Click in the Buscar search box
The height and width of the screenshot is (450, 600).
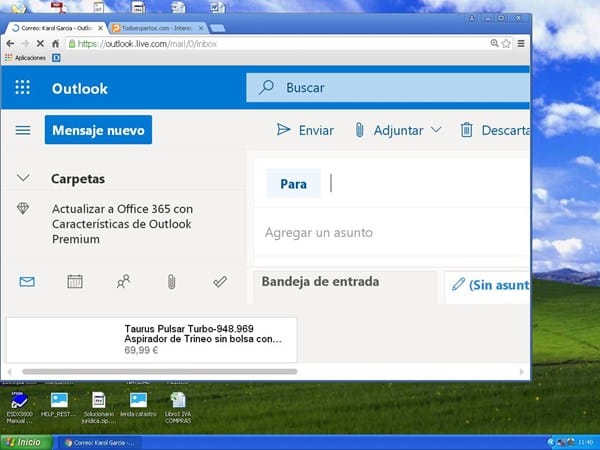[388, 88]
